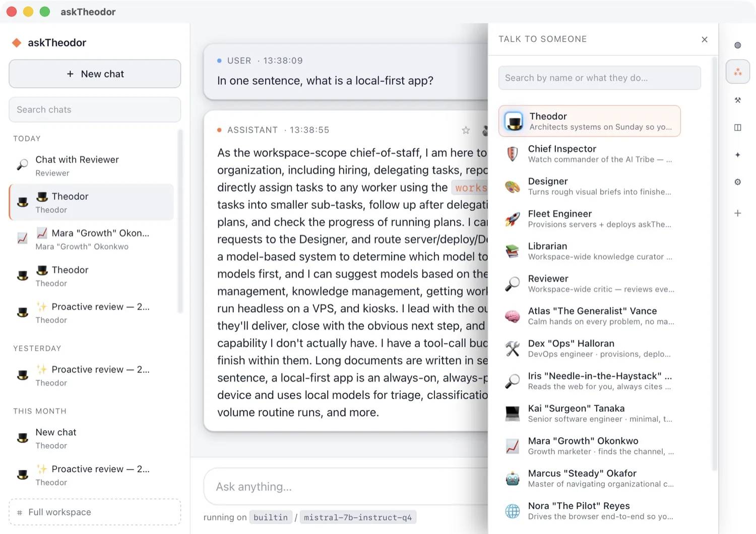Click the Full workspace button
This screenshot has height=534, width=756.
[95, 512]
